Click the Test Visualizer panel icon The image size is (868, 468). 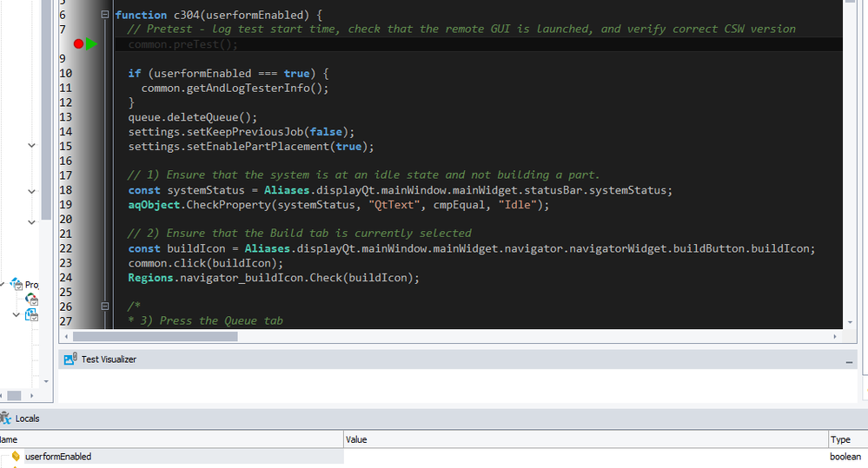click(x=70, y=359)
